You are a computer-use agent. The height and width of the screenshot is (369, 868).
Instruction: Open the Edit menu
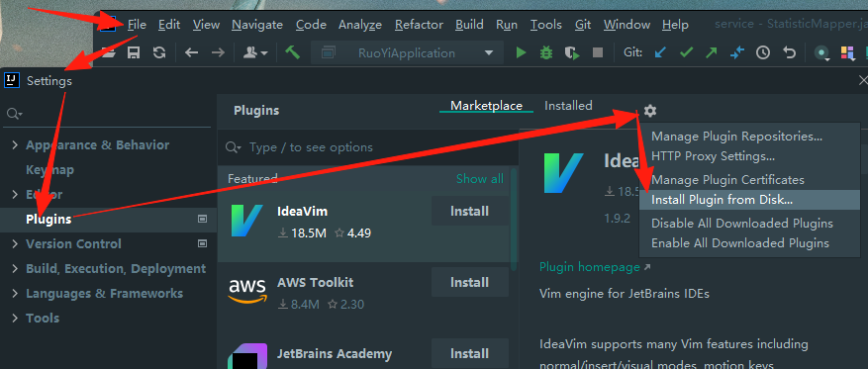click(x=169, y=25)
